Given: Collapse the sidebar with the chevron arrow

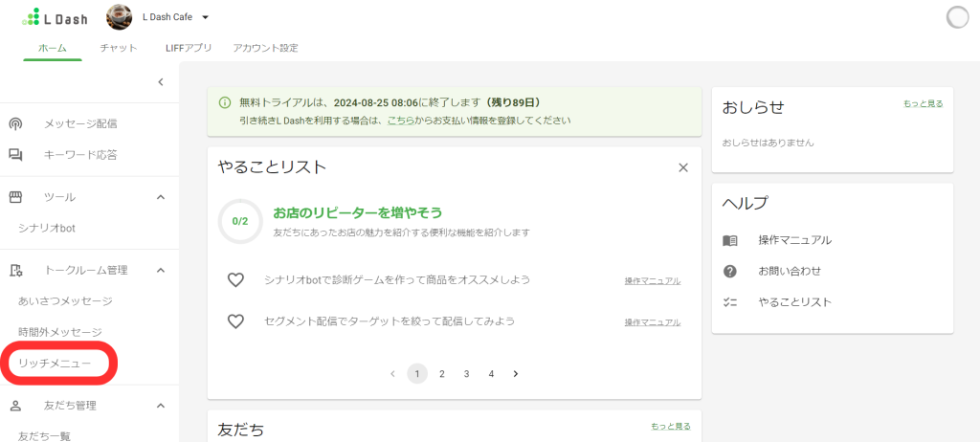Looking at the screenshot, I should 161,82.
